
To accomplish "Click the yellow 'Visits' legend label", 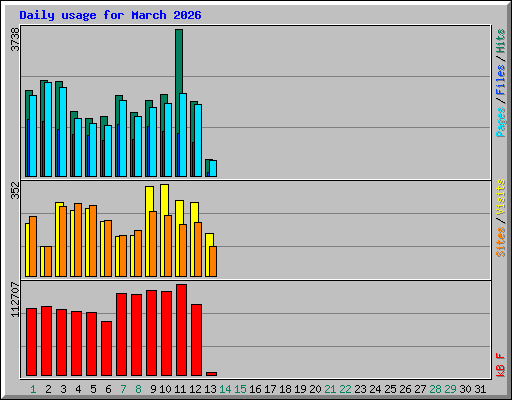I will click(501, 197).
